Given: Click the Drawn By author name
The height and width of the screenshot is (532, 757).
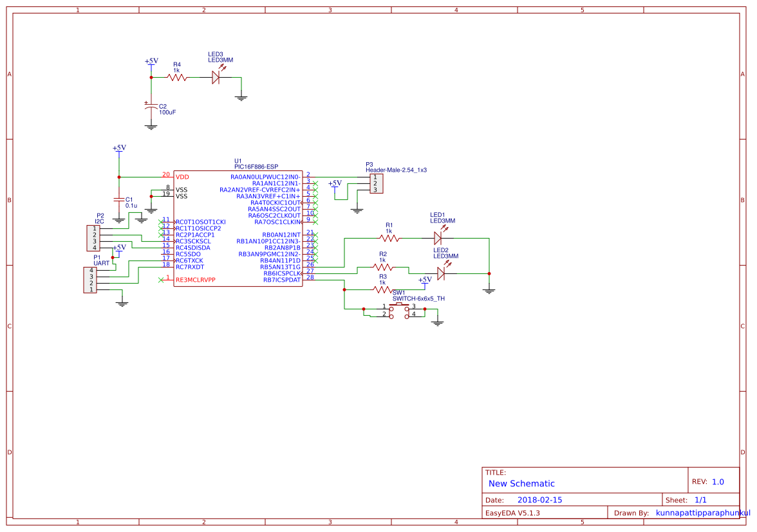Looking at the screenshot, I should point(703,513).
